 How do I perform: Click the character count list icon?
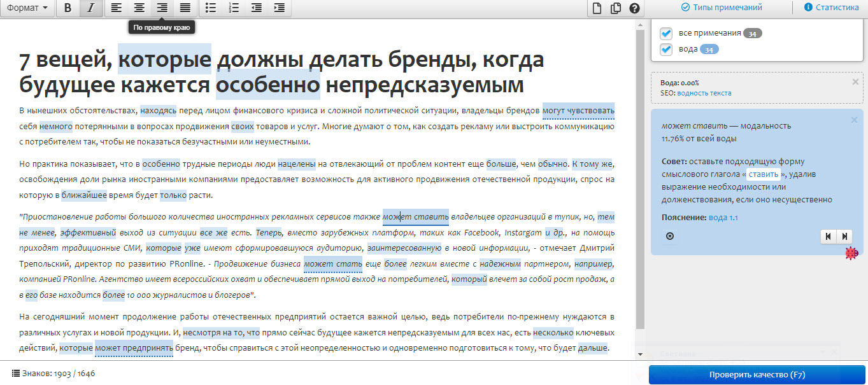(15, 374)
